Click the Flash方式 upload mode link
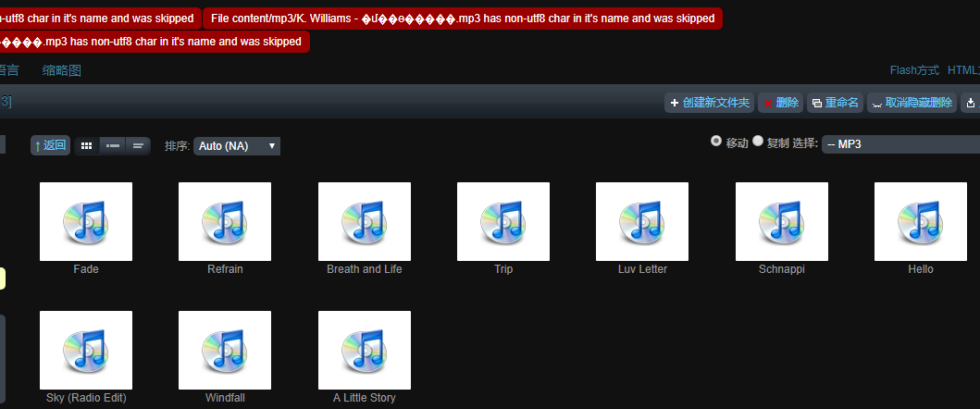The height and width of the screenshot is (409, 980). coord(914,70)
